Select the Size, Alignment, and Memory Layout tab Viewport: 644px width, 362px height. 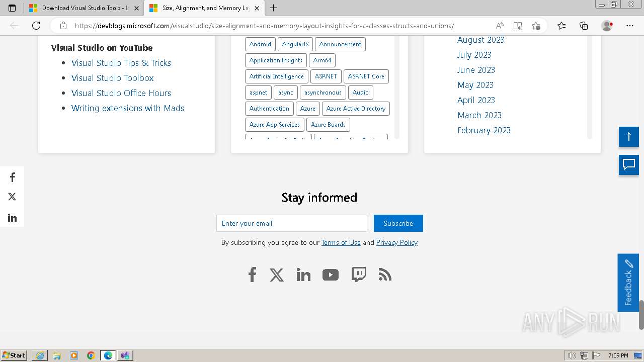(x=204, y=8)
